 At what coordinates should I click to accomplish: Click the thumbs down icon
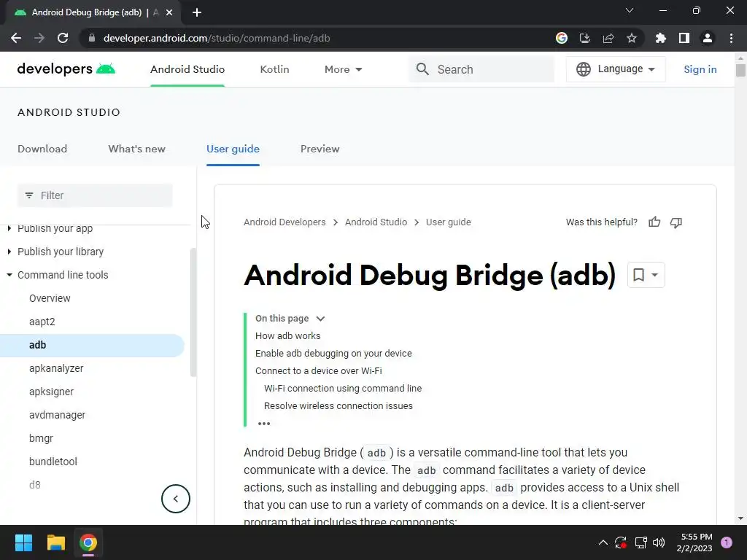click(676, 222)
